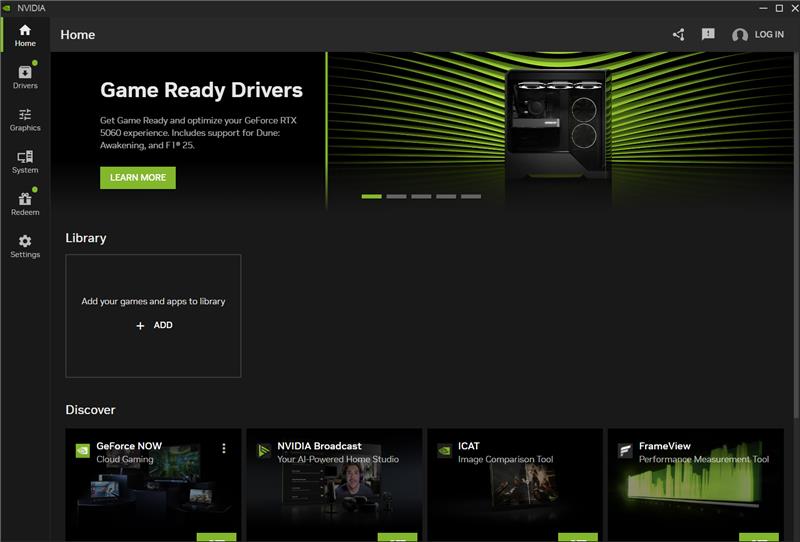Open the GeForce NOW card menu

223,448
